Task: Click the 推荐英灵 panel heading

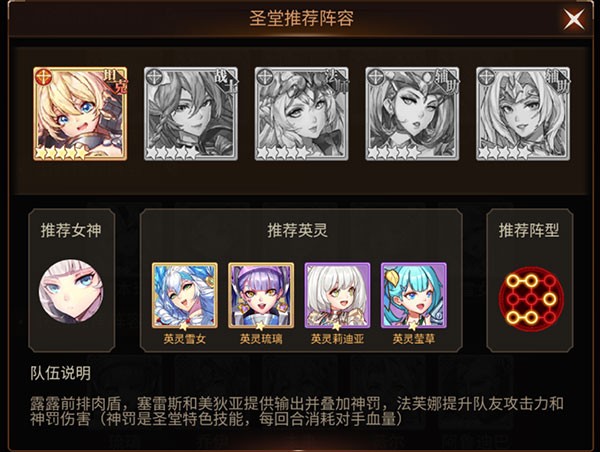Action: [298, 230]
